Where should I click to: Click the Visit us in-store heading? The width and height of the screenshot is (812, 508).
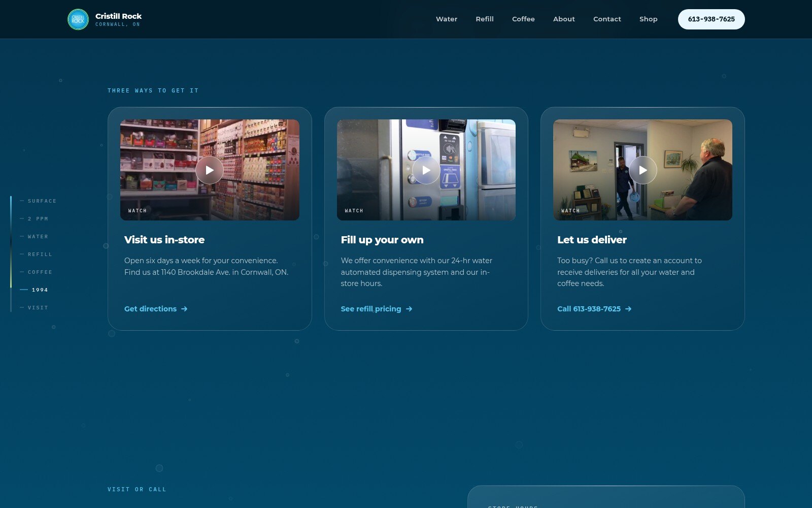[x=164, y=240]
